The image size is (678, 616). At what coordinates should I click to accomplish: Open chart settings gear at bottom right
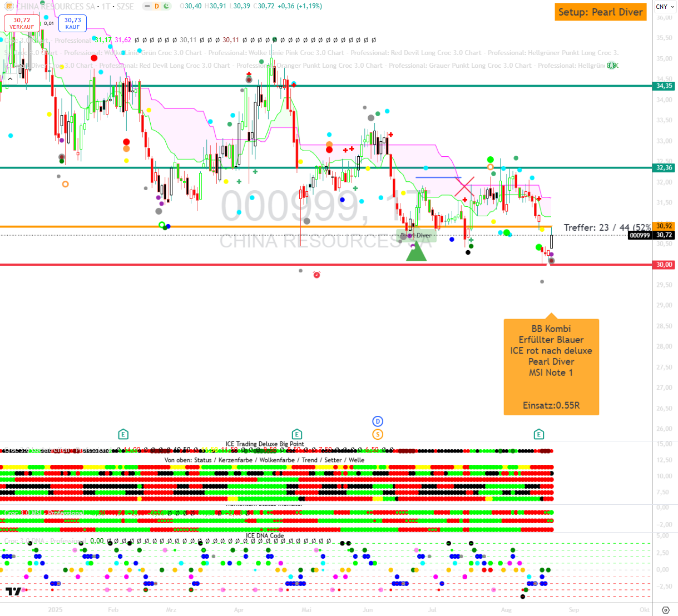coord(665,610)
